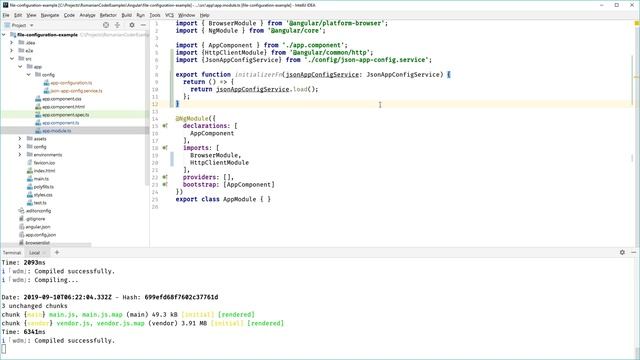
Task: Click the horizontal scrollbar of the Project tree
Action: pyautogui.click(x=46, y=245)
